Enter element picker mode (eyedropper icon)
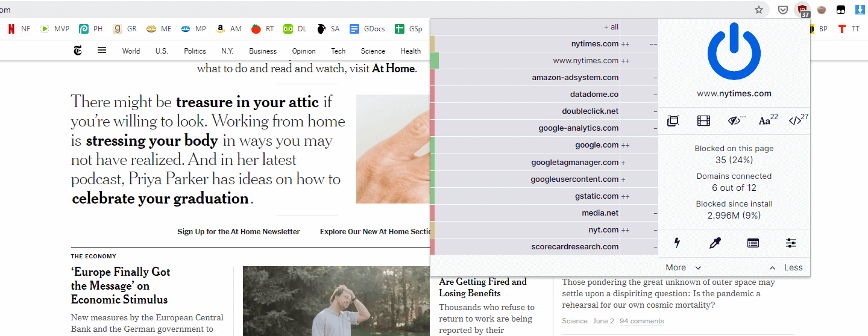868x336 pixels. [x=715, y=243]
